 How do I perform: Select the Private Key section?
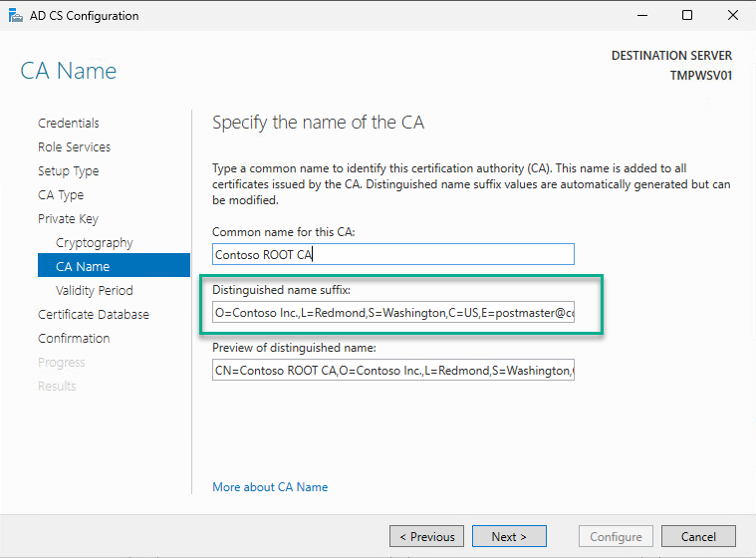(68, 219)
